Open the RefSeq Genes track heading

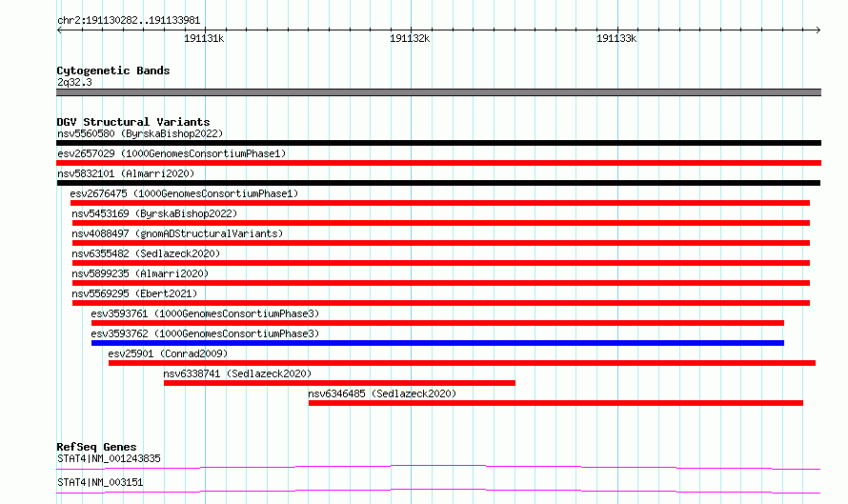[96, 447]
